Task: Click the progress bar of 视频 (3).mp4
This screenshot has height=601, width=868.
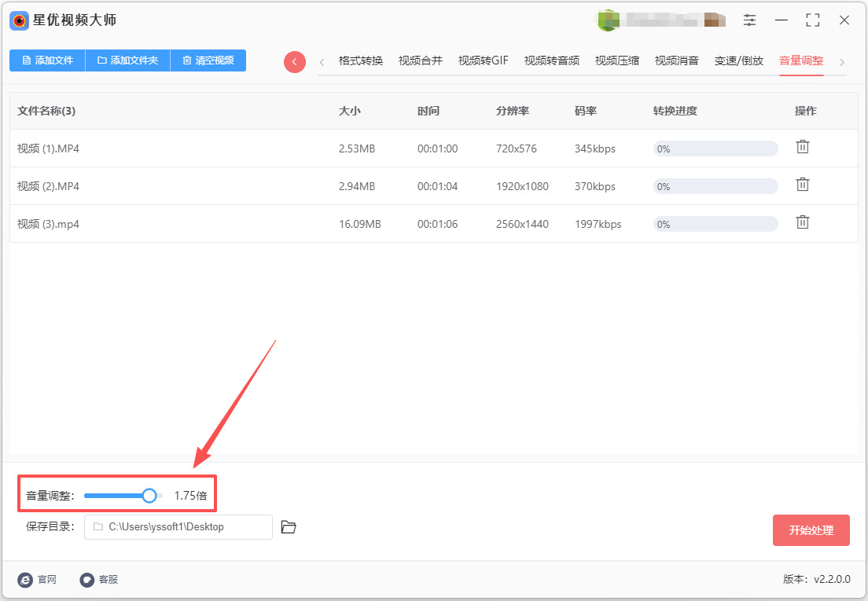Action: 715,224
